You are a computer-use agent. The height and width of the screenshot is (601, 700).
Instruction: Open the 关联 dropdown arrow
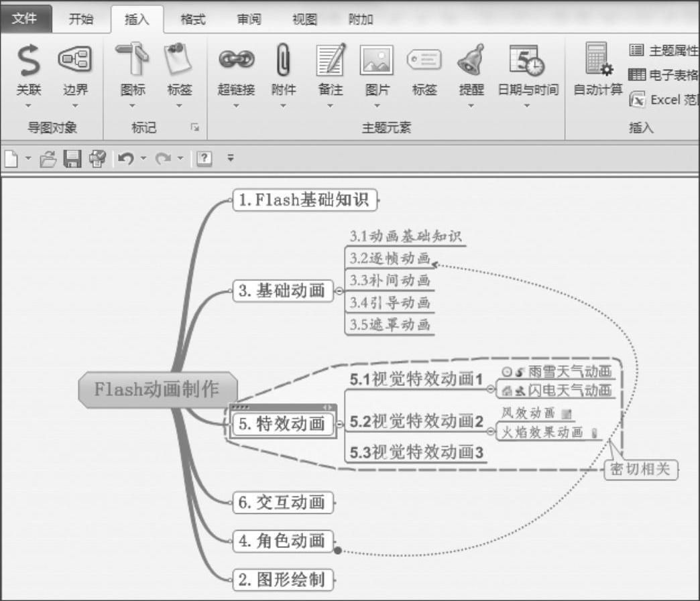[28, 106]
